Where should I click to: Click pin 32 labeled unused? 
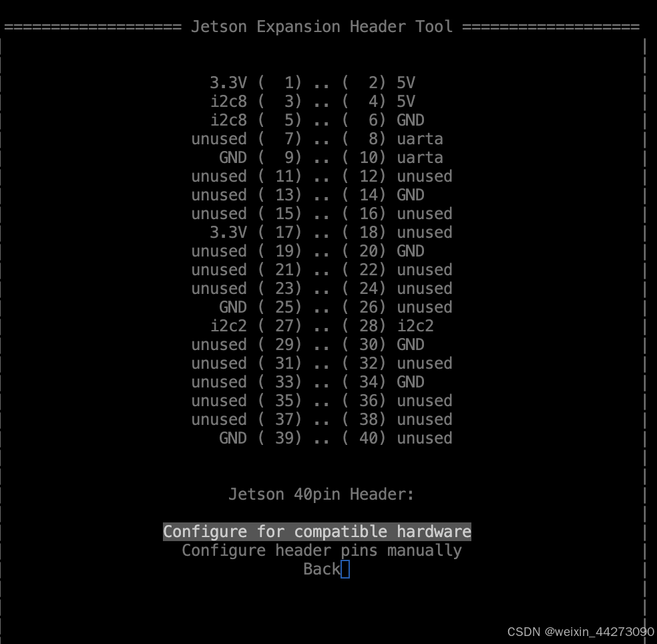pos(397,363)
